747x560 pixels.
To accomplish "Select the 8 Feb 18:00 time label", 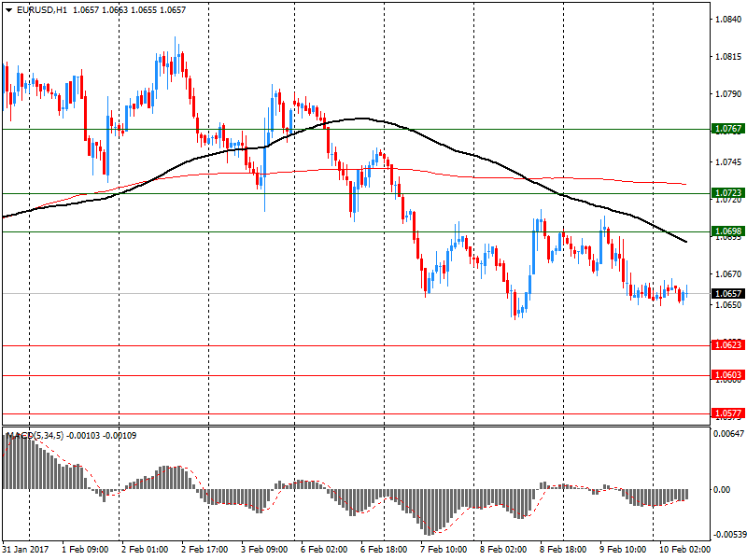I will (563, 550).
